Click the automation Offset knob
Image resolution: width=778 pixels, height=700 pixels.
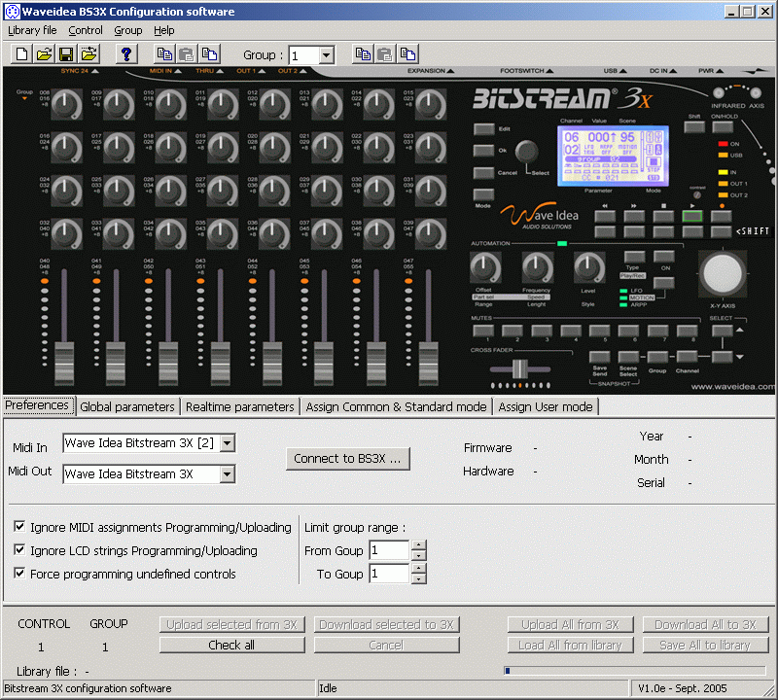pyautogui.click(x=485, y=268)
